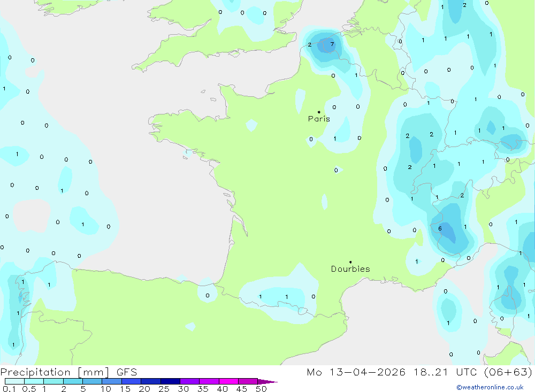Click the Paris city label
Image resolution: width=535 pixels, height=392 pixels.
319,119
